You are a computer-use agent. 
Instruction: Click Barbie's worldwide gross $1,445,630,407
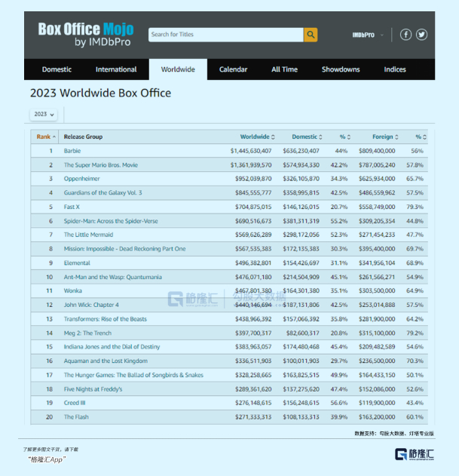[x=251, y=151]
